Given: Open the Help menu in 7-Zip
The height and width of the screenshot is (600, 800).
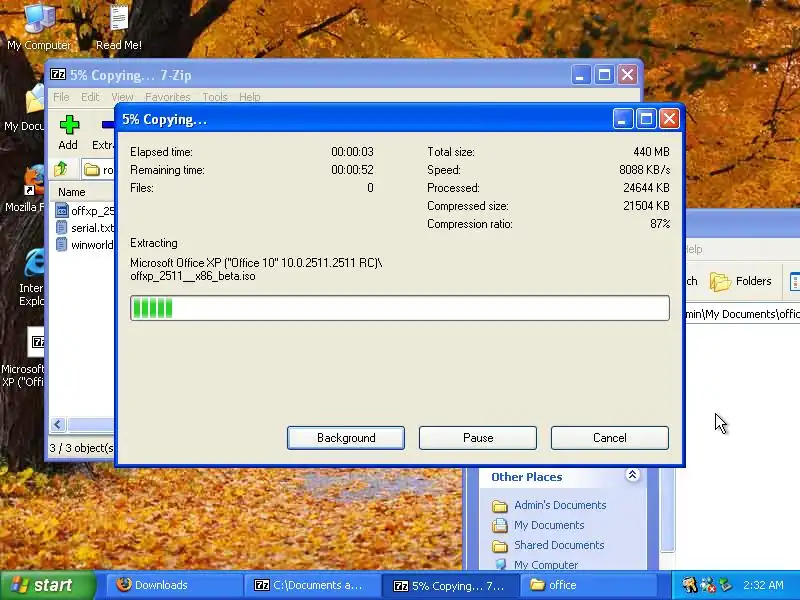Looking at the screenshot, I should coord(249,97).
